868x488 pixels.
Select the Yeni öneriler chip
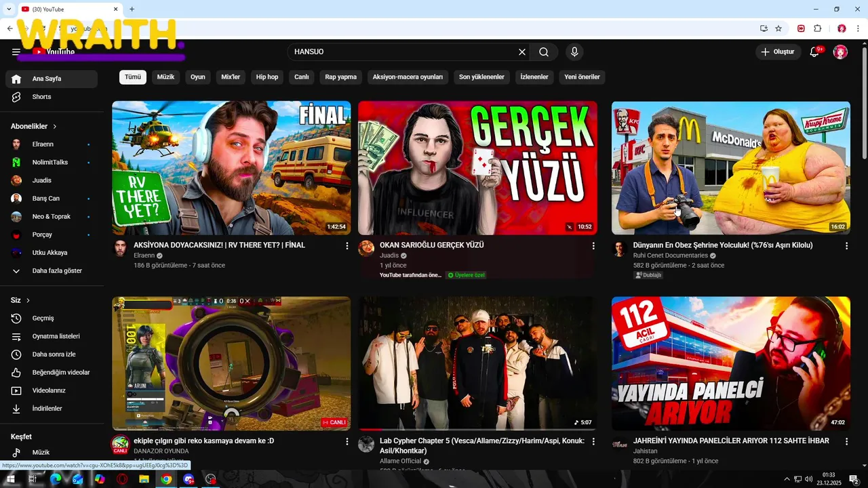[582, 77]
